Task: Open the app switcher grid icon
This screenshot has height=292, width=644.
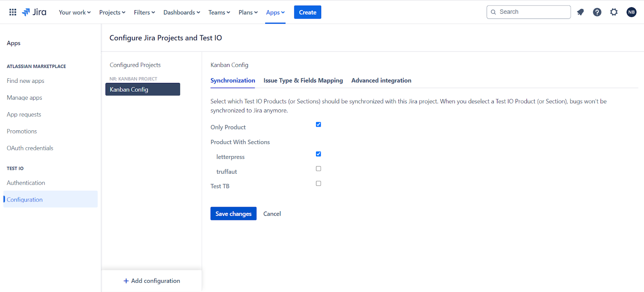Action: point(13,12)
